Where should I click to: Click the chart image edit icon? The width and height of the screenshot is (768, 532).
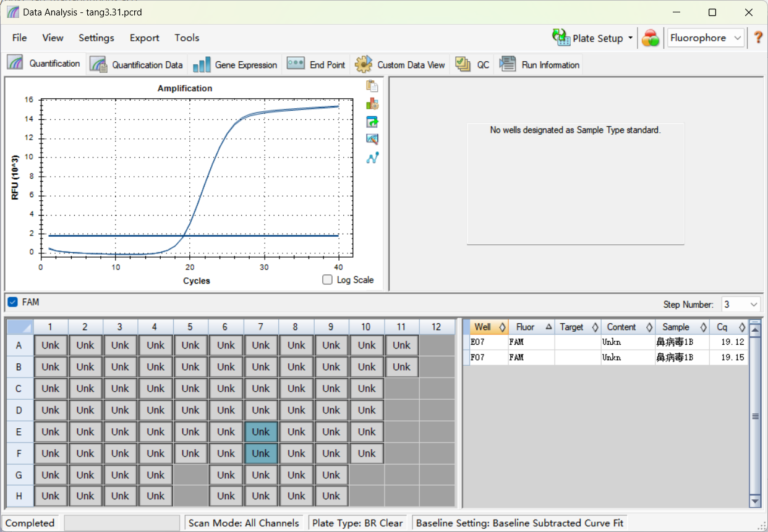click(372, 140)
